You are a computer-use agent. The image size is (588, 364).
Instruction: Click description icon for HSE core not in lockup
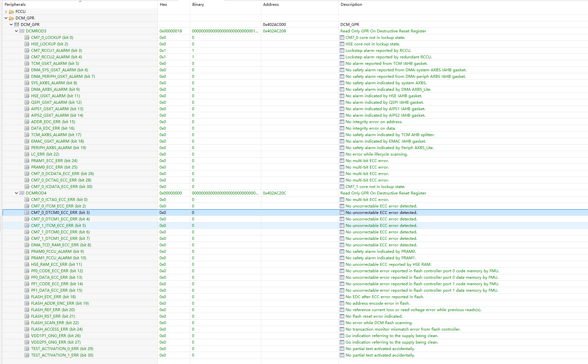tap(342, 44)
